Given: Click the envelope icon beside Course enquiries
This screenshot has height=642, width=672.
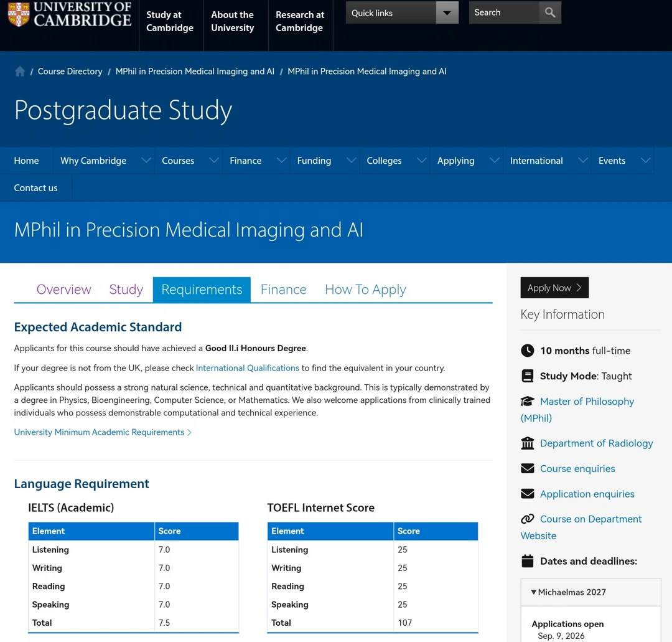Looking at the screenshot, I should click(527, 468).
